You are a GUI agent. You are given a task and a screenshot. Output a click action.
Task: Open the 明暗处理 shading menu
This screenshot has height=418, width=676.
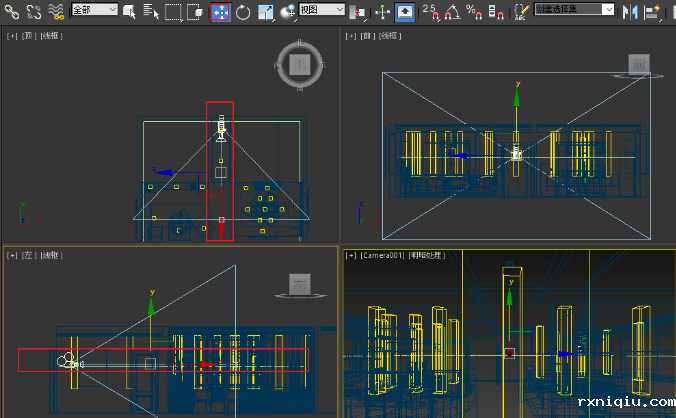point(427,256)
